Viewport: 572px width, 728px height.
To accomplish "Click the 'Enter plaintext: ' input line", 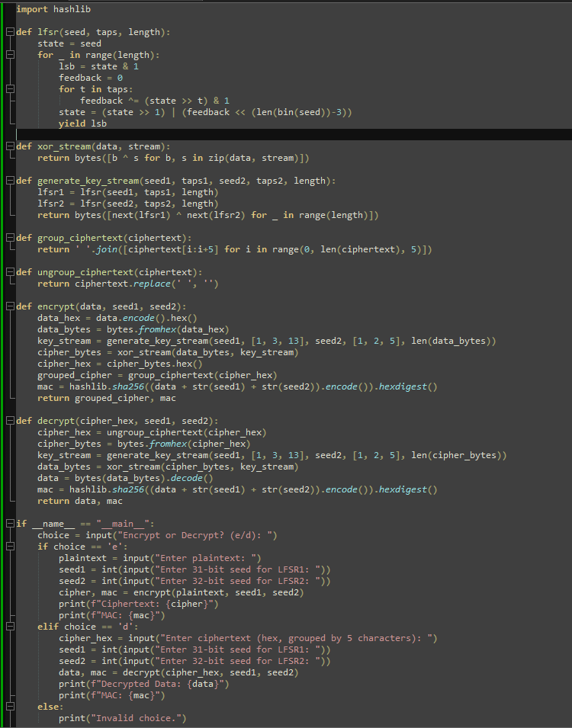I will click(160, 558).
